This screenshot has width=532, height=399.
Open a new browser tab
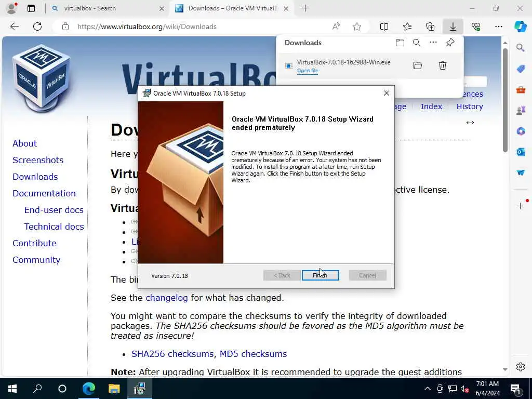(x=305, y=8)
